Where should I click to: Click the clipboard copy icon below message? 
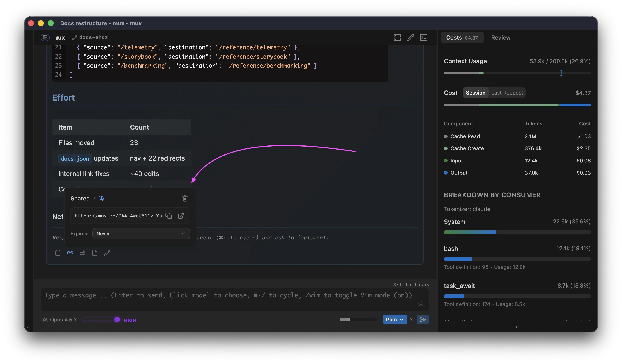(58, 253)
